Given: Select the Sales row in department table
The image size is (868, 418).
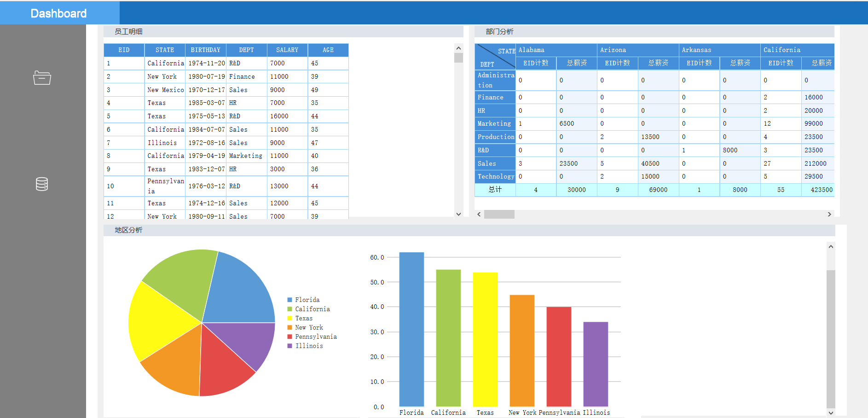Looking at the screenshot, I should (654, 163).
